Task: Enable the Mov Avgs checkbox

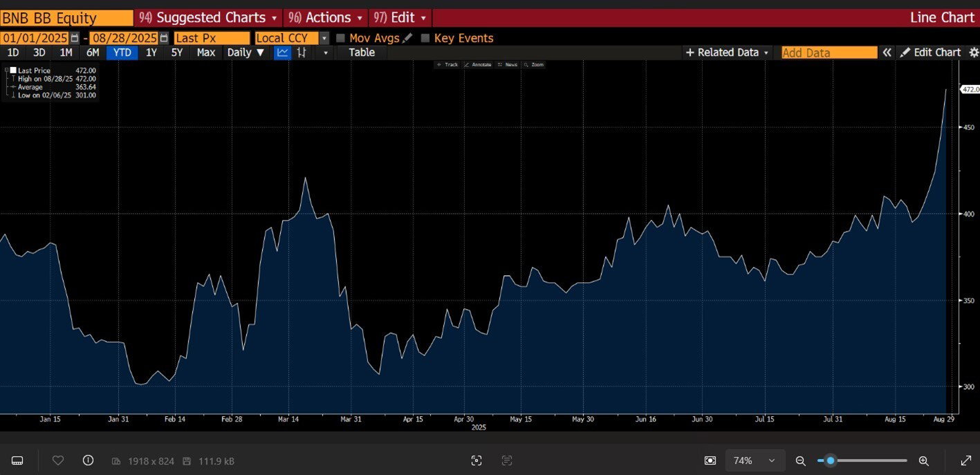Action: pos(340,38)
